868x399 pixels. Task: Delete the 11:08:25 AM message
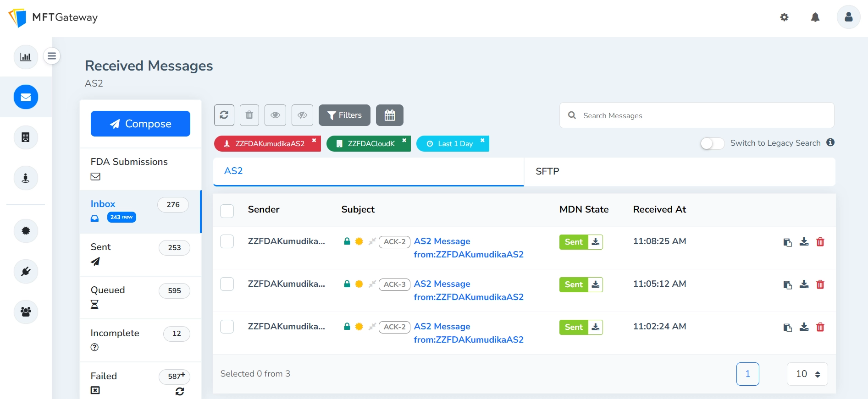(820, 242)
